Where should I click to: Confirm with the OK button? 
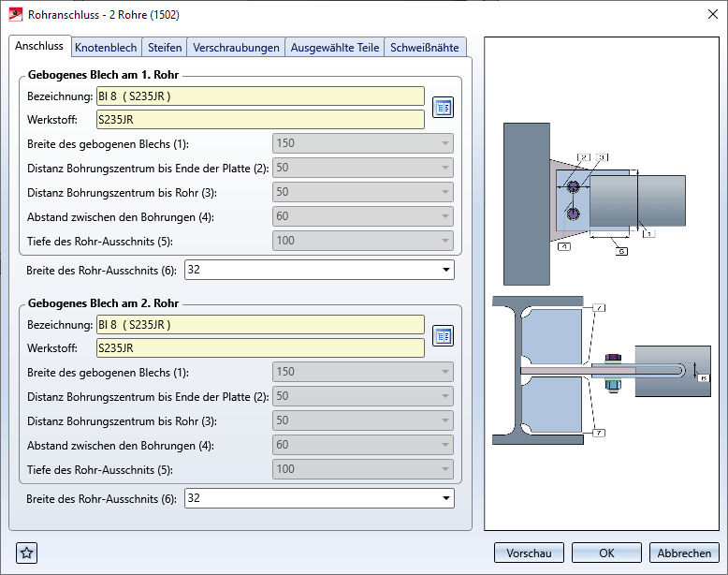pos(606,553)
